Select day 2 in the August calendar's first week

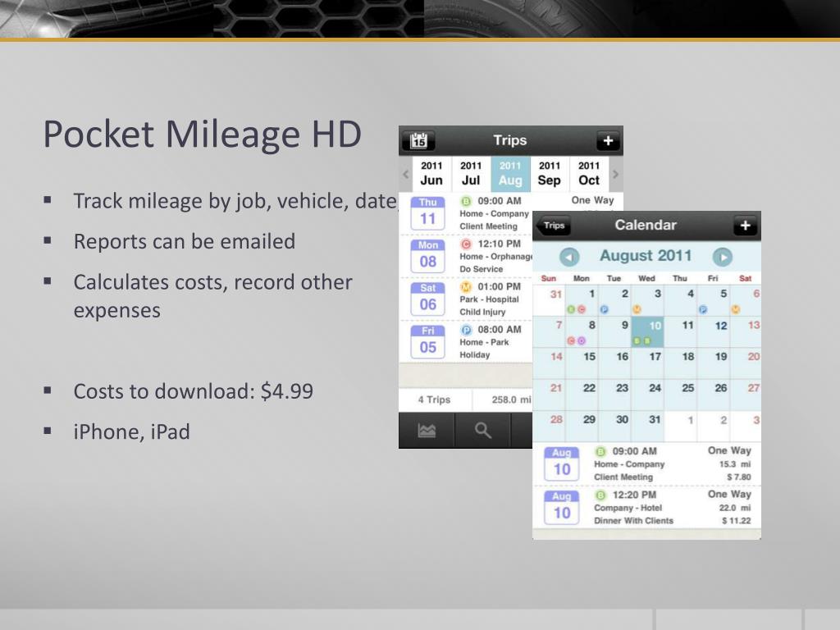tap(615, 300)
